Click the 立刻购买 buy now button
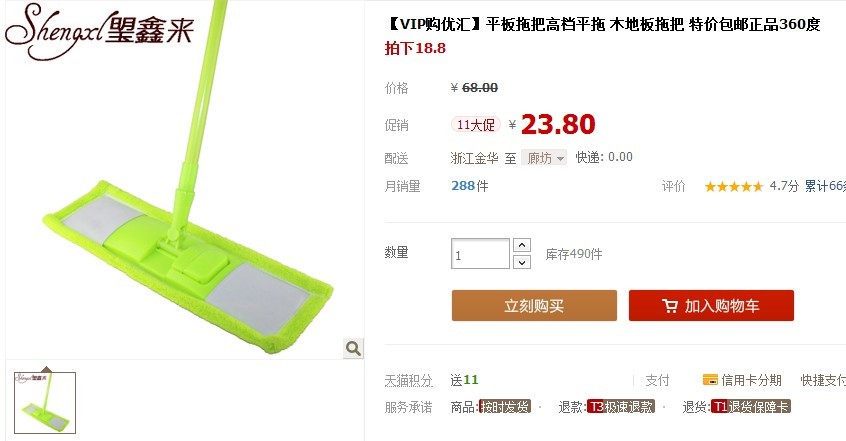846x441 pixels. (x=534, y=306)
